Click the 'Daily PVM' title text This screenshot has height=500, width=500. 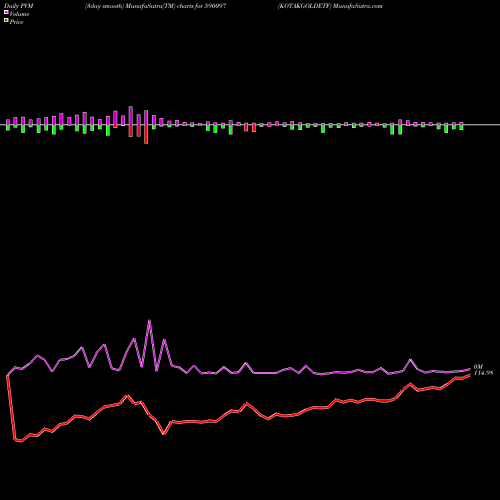coord(19,6)
